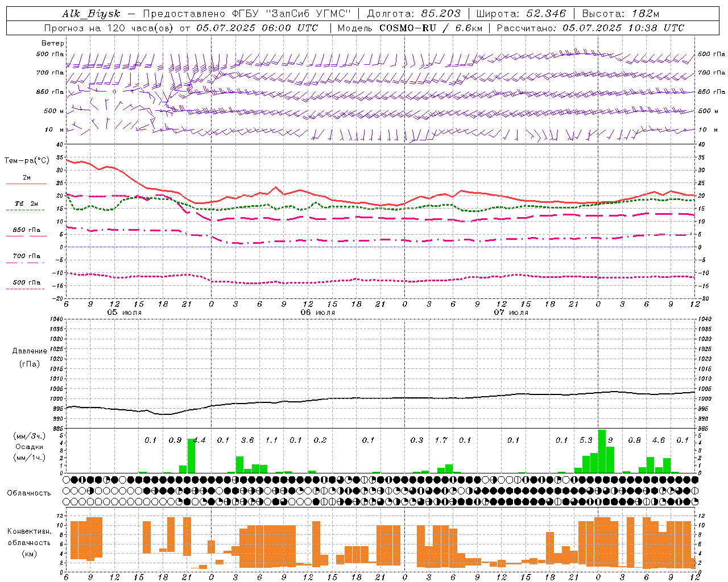Image resolution: width=728 pixels, height=582 pixels.
Task: Click the 700 гПа temperature legend entry
Action: (x=26, y=256)
